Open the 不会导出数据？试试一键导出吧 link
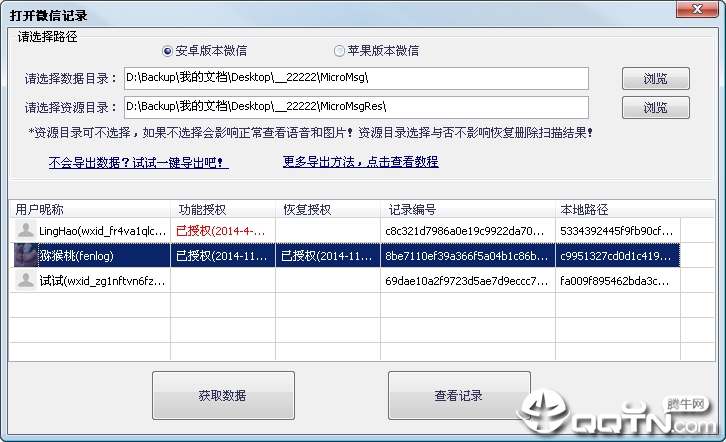The height and width of the screenshot is (442, 726). tap(138, 162)
